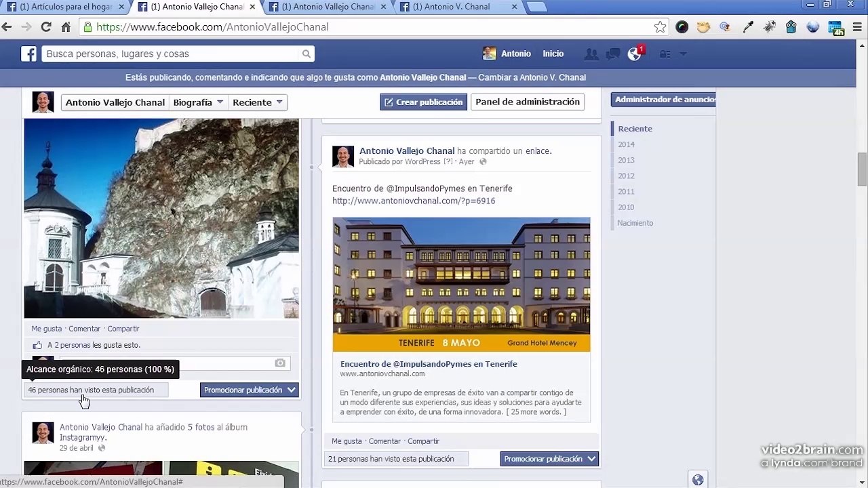Click the browser vertical scrollbar thumb
This screenshot has width=868, height=488.
pyautogui.click(x=862, y=169)
